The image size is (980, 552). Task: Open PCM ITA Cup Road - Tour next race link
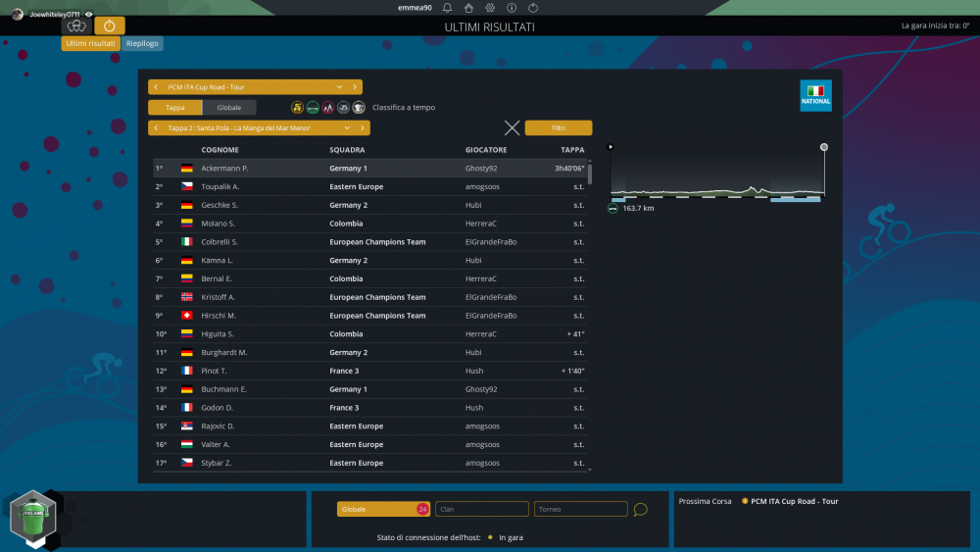(795, 501)
